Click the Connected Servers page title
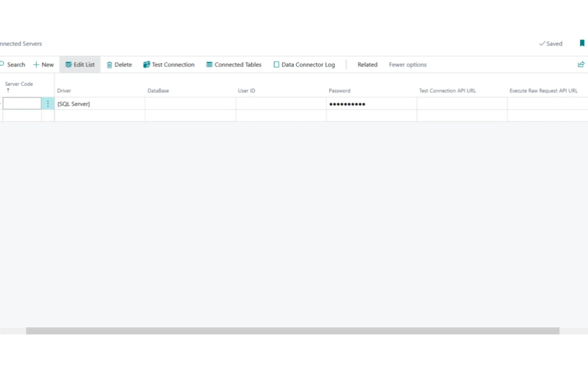The image size is (588, 368). point(21,43)
